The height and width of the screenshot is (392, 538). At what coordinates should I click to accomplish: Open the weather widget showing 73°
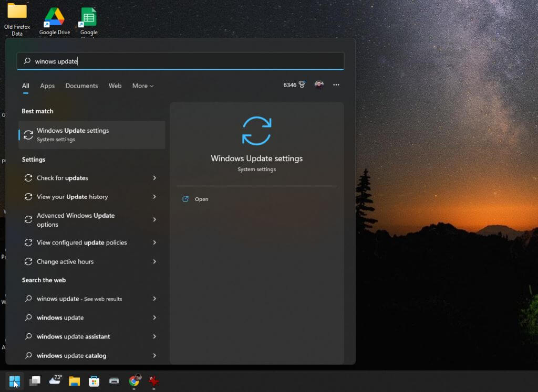55,380
